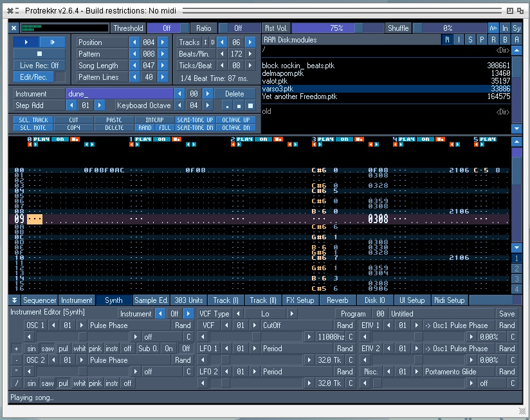Click the stop playback button
Screen dimensions: 530x420
click(39, 54)
